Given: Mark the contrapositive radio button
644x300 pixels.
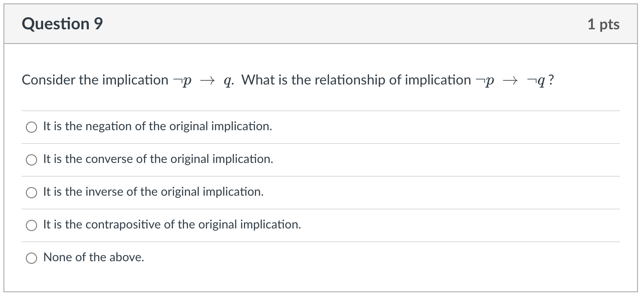Looking at the screenshot, I should (31, 225).
